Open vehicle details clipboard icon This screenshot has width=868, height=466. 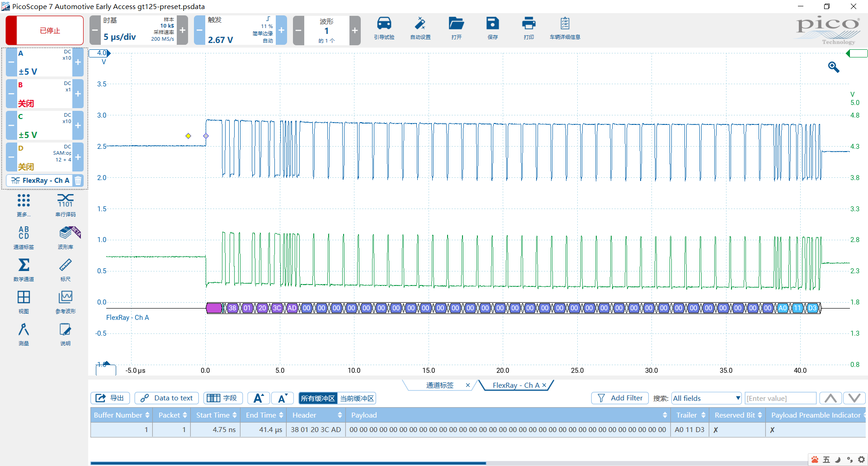pyautogui.click(x=565, y=28)
